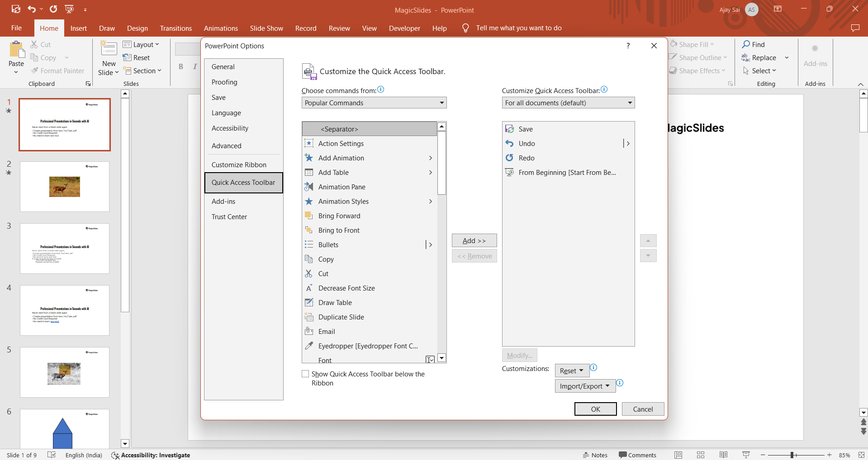868x460 pixels.
Task: Open the PowerPoint Options help question mark
Action: coord(628,46)
